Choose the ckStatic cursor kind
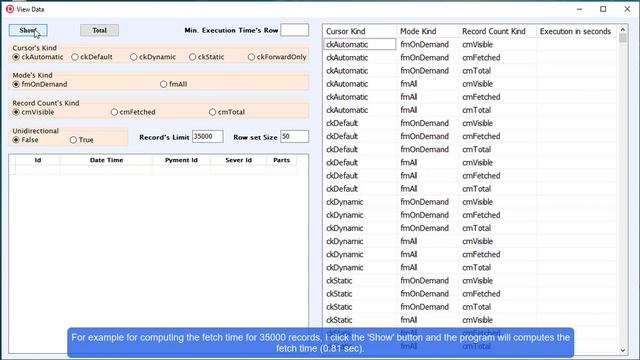This screenshot has width=640, height=360. point(207,57)
